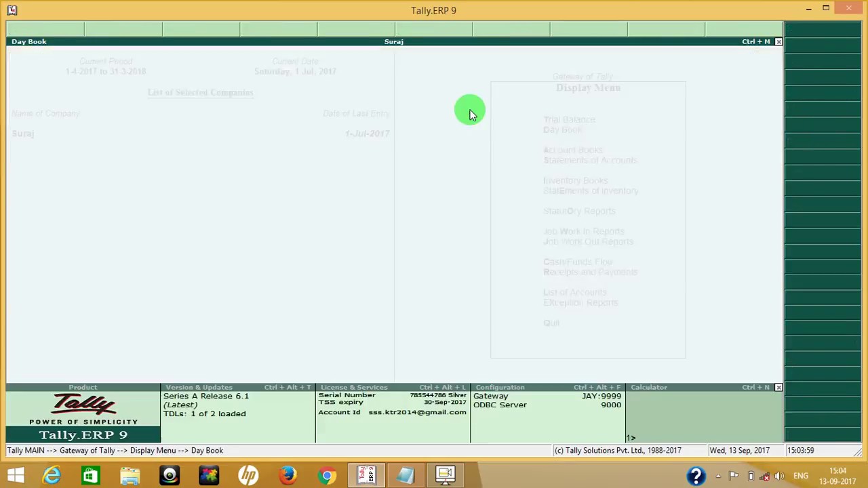Image resolution: width=868 pixels, height=488 pixels.
Task: Close the Calculator panel
Action: [778, 388]
